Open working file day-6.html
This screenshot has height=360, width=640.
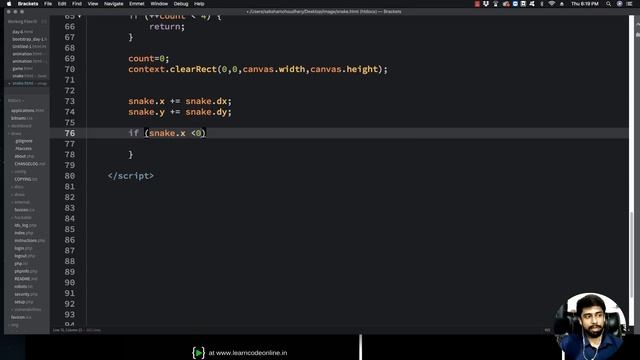[x=22, y=32]
